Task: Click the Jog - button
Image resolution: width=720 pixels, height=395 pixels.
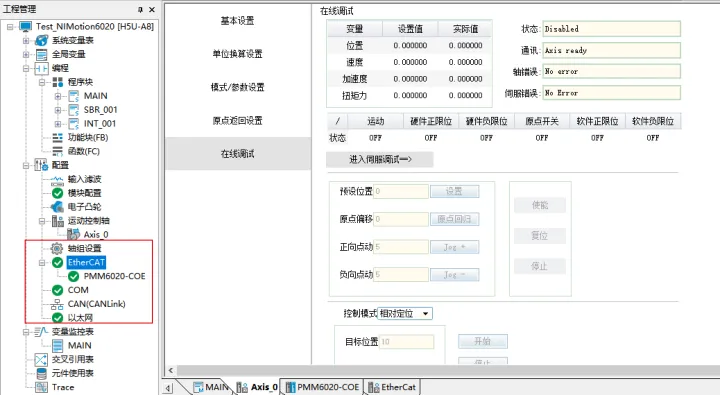Action: point(455,275)
